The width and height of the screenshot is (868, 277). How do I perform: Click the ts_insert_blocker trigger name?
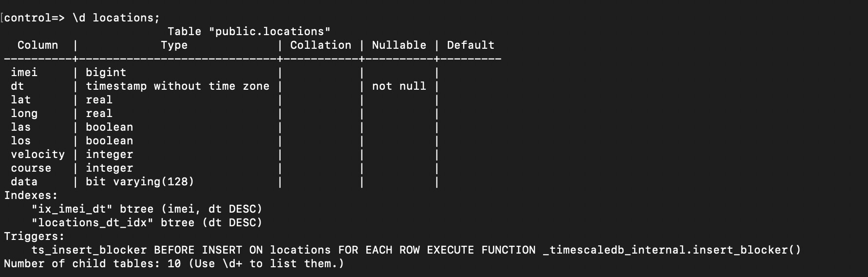[x=89, y=250]
